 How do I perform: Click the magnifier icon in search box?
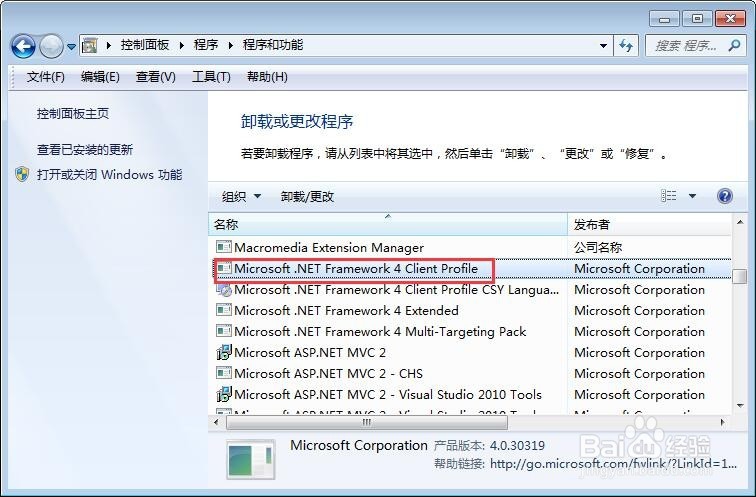734,45
